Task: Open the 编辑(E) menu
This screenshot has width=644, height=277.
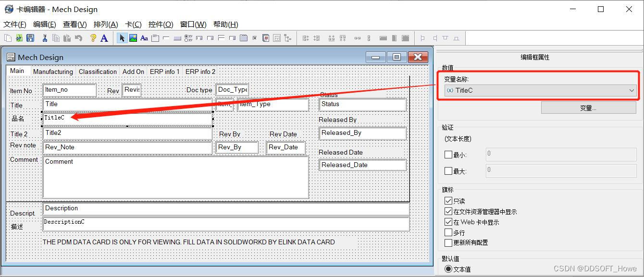Action: 44,24
